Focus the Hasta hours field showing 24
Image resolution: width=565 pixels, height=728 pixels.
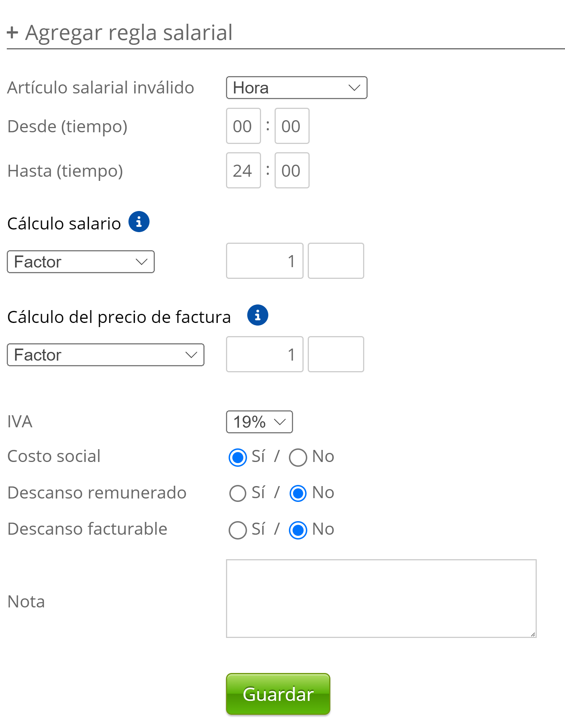pos(243,170)
